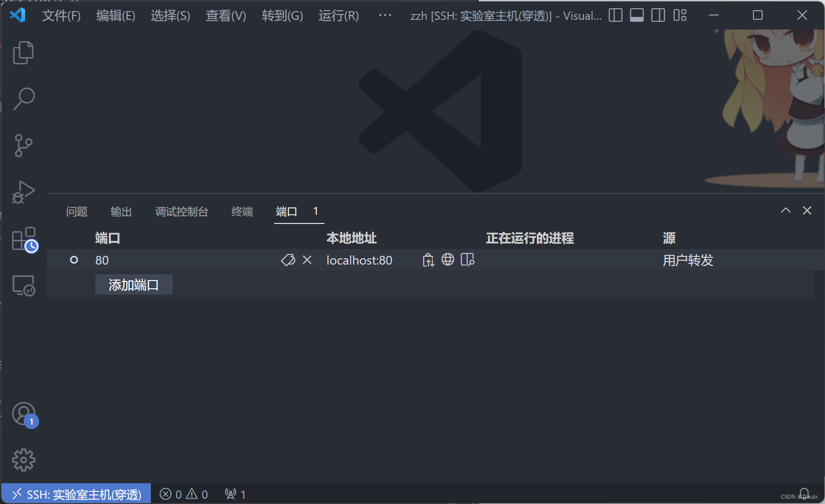Open notifications bell in status bar
825x504 pixels.
pyautogui.click(x=804, y=494)
